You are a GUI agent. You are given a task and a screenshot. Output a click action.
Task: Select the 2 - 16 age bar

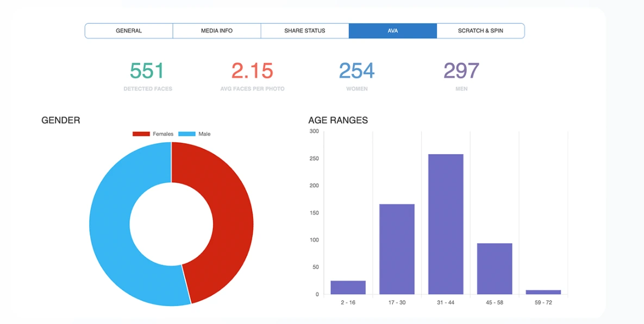click(348, 288)
